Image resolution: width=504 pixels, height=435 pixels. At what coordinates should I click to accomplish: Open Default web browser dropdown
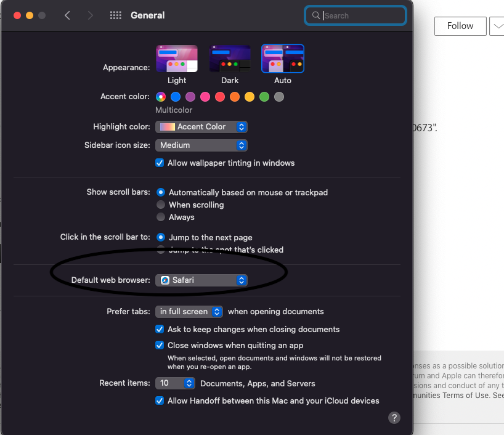(201, 280)
